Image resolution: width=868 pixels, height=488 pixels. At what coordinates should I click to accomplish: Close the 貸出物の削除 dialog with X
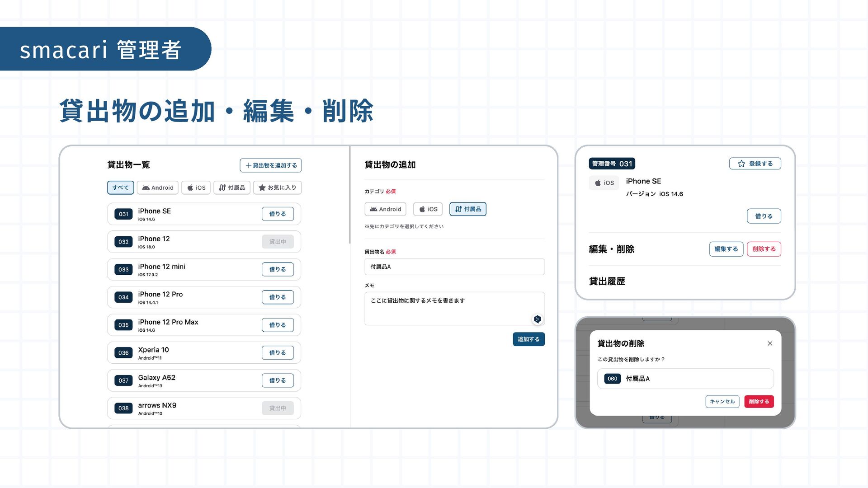(x=770, y=343)
